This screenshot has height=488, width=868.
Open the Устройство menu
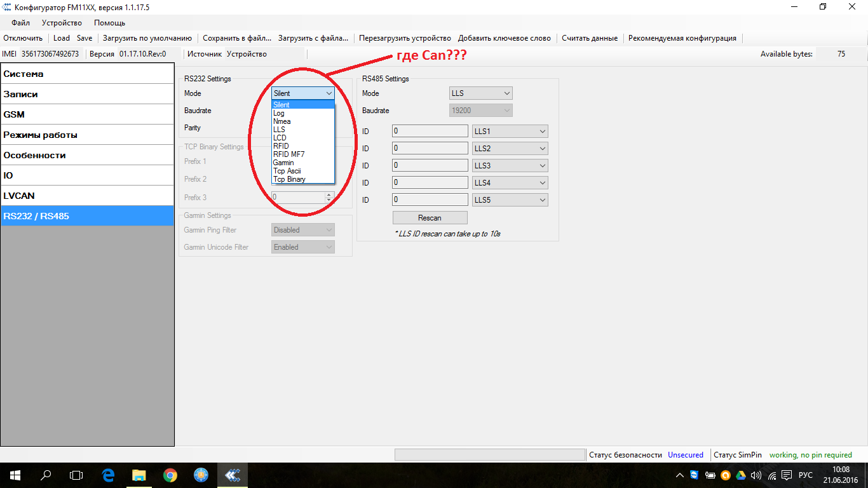point(62,23)
